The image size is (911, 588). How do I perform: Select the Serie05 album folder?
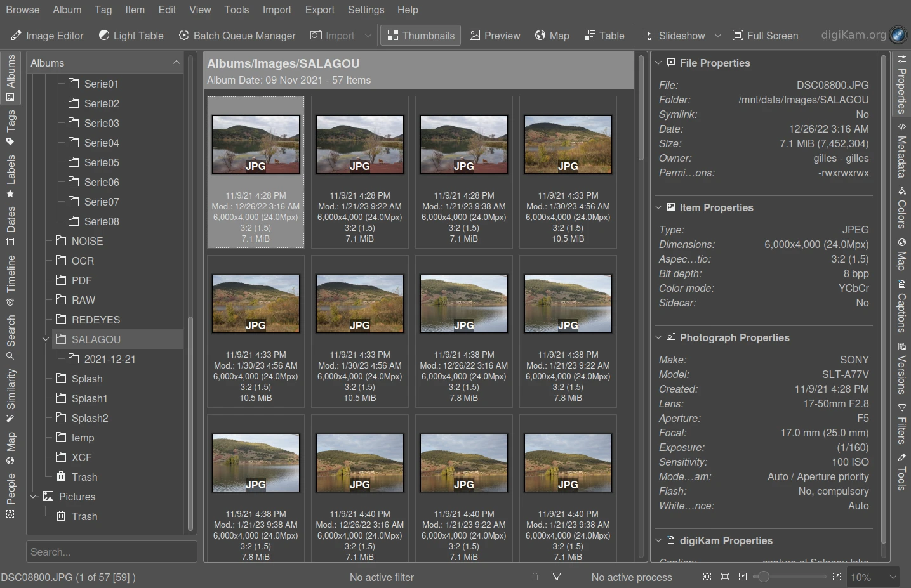[102, 162]
